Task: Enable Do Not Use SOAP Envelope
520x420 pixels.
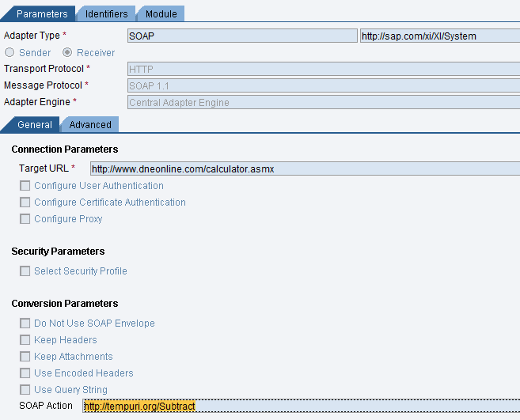Action: [25, 324]
